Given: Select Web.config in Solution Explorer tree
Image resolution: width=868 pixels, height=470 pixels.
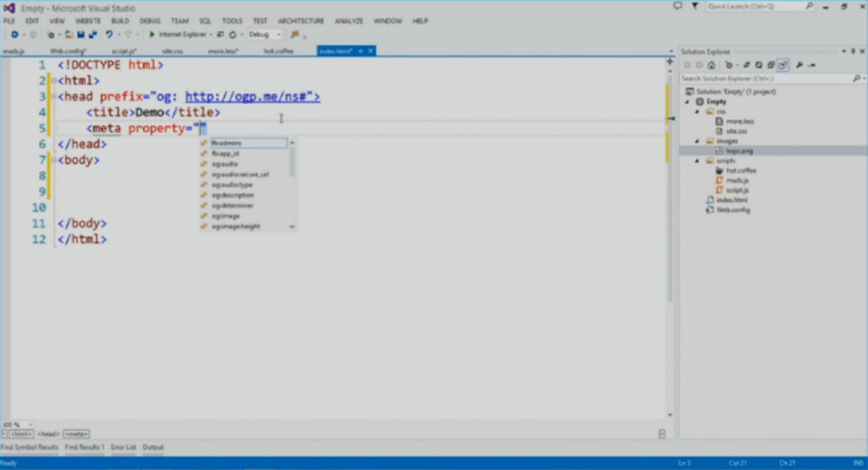Looking at the screenshot, I should pyautogui.click(x=732, y=210).
